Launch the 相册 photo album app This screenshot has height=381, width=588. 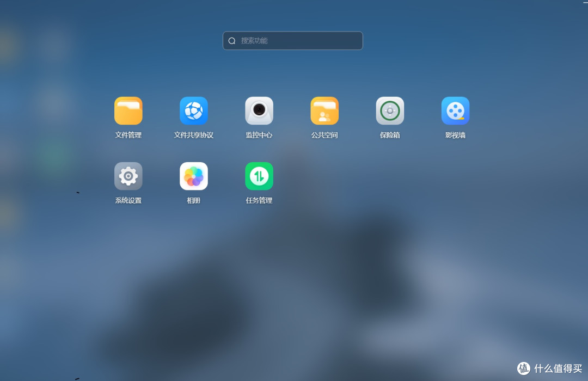tap(193, 176)
